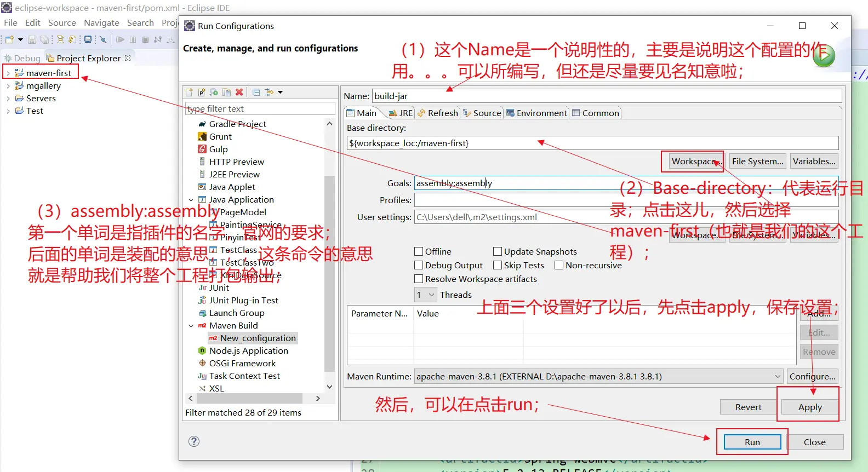Enable the Offline checkbox

click(419, 252)
